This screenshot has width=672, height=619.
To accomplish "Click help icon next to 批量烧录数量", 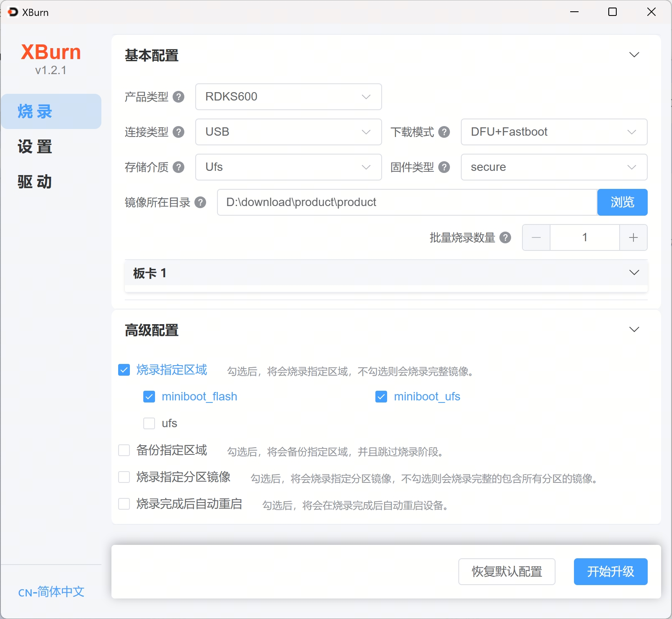I will coord(505,237).
